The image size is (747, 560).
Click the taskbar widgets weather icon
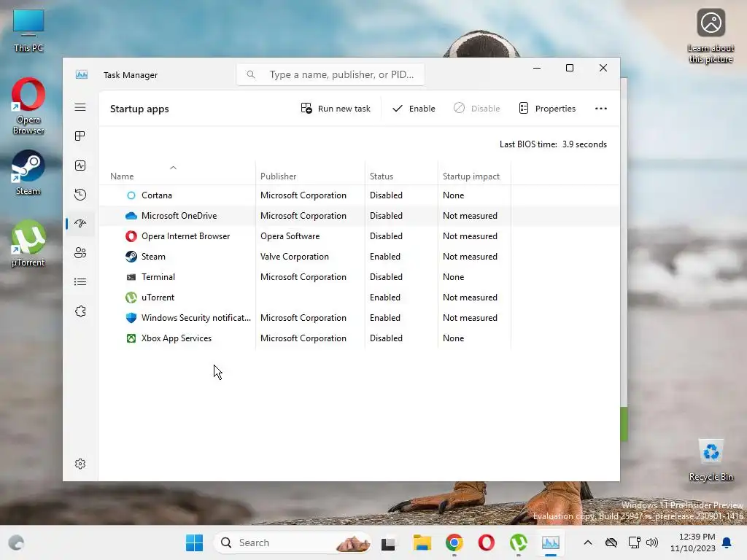click(16, 542)
